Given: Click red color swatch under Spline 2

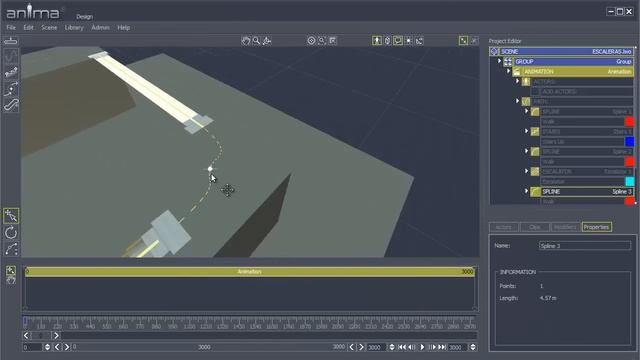Looking at the screenshot, I should (629, 161).
